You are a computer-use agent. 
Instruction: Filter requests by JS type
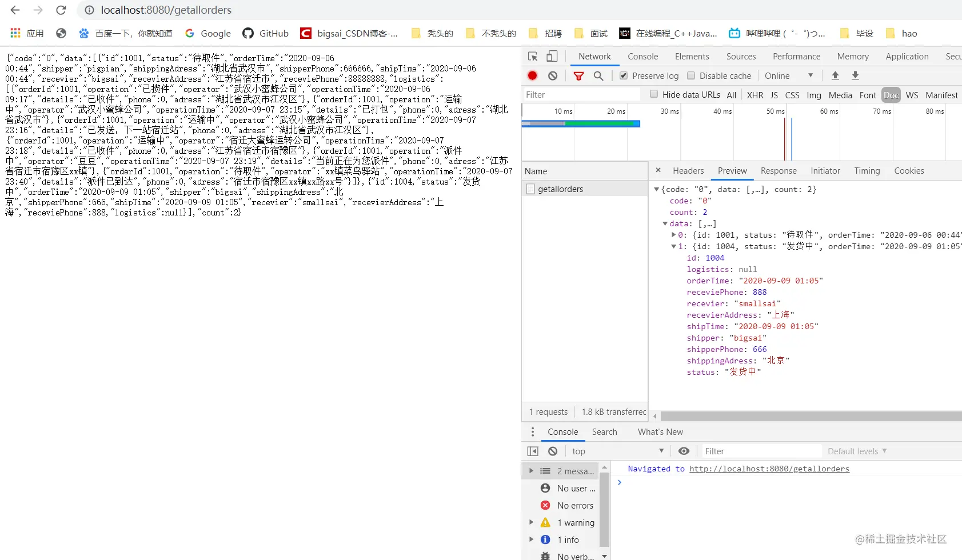pyautogui.click(x=774, y=95)
